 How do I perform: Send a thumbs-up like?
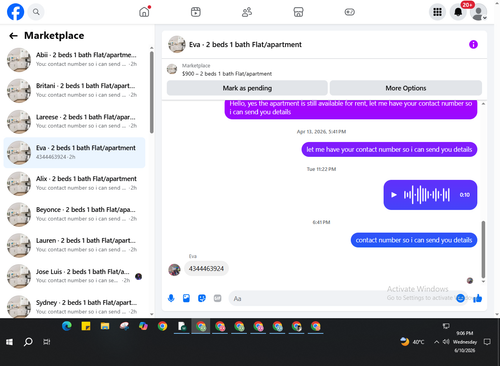pos(478,298)
